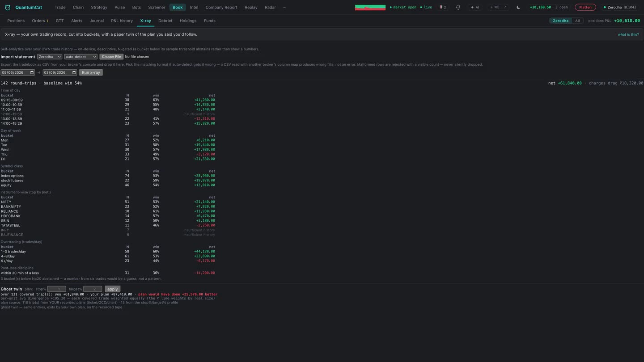The height and width of the screenshot is (362, 644).
Task: Open the ⌘K command palette search
Action: click(494, 8)
